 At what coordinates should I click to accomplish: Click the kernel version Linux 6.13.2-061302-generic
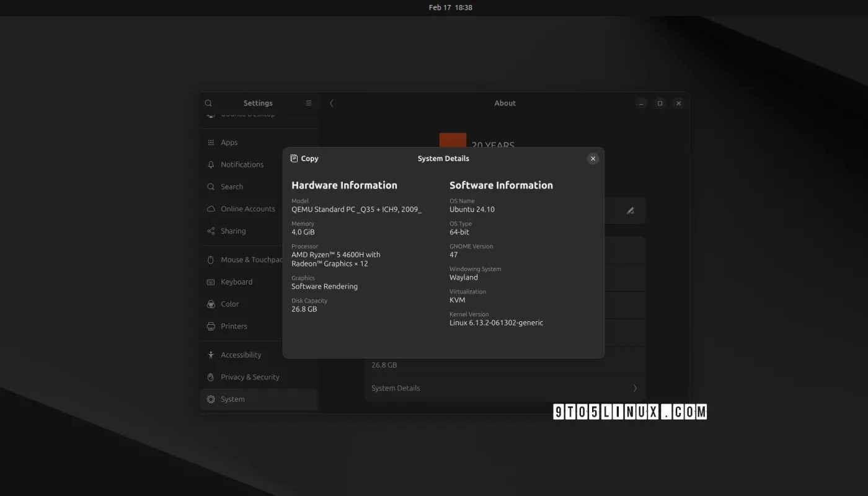[496, 323]
